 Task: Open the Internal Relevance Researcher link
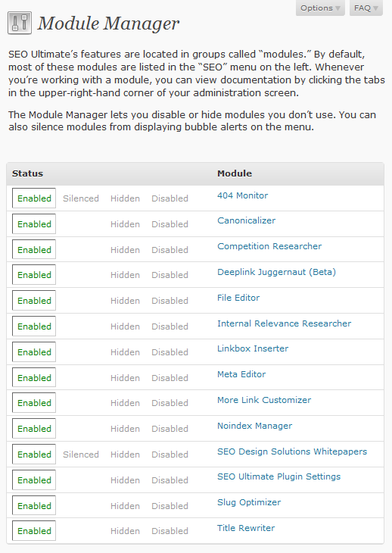[x=284, y=323]
